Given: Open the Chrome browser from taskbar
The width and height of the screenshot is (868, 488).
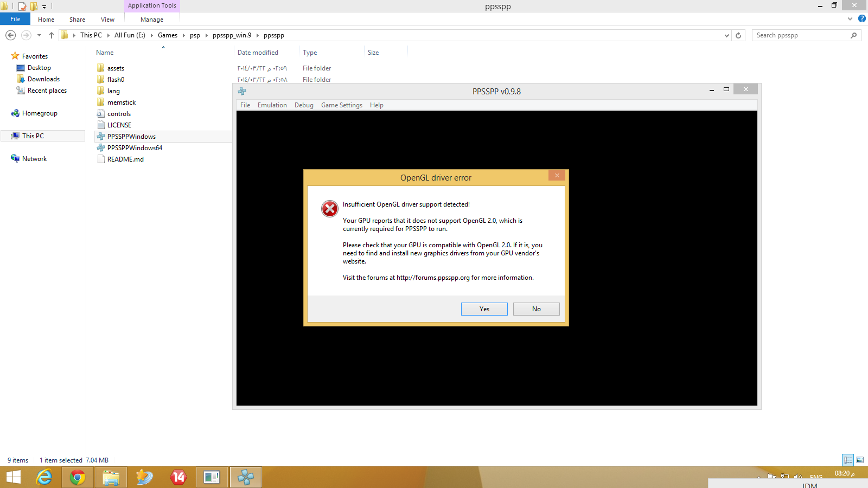Looking at the screenshot, I should point(78,477).
